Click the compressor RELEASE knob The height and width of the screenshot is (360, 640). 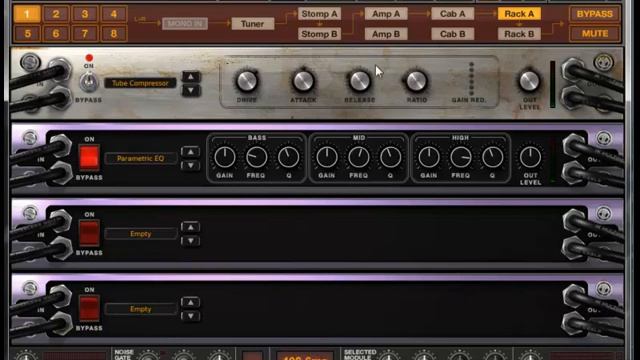tap(360, 81)
